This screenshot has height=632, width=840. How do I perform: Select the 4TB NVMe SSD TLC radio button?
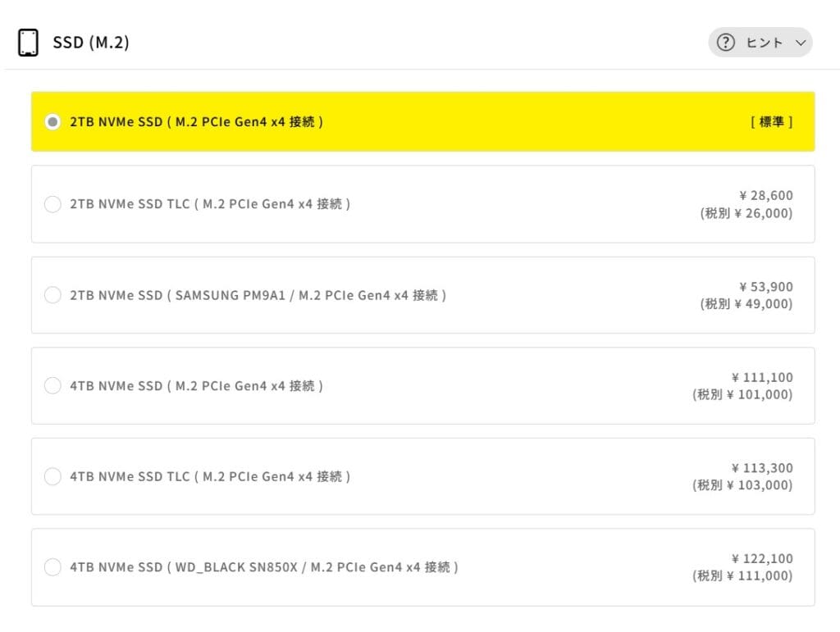[52, 476]
